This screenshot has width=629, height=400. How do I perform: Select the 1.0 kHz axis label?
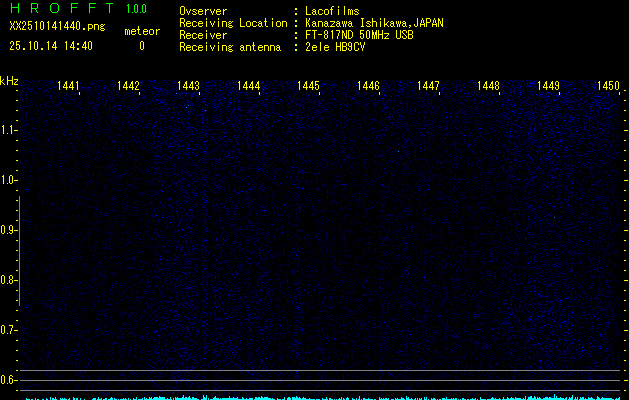[9, 180]
